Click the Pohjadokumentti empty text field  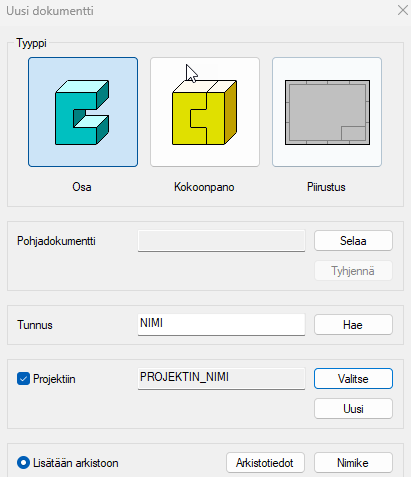click(221, 241)
